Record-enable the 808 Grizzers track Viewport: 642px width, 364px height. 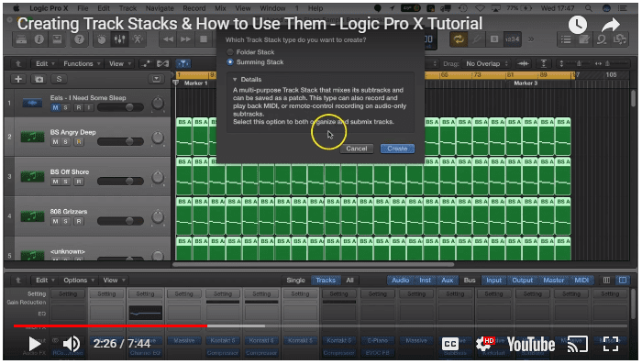point(79,221)
